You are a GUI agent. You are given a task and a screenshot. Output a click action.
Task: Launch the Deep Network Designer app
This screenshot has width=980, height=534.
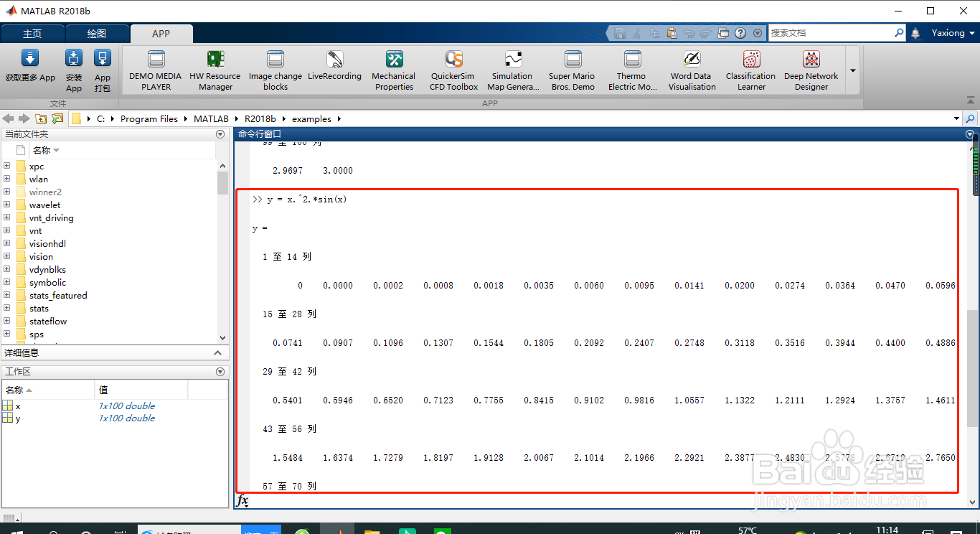coord(811,70)
